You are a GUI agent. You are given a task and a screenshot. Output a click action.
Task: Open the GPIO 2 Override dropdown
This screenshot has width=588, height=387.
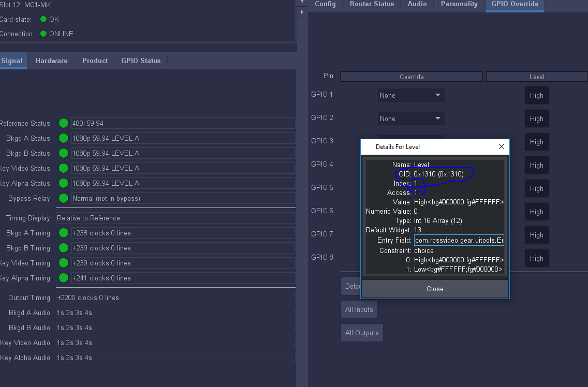411,118
